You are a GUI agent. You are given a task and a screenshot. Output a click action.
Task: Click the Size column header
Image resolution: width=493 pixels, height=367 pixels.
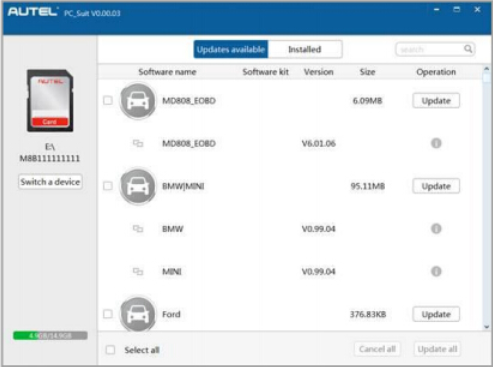point(368,72)
